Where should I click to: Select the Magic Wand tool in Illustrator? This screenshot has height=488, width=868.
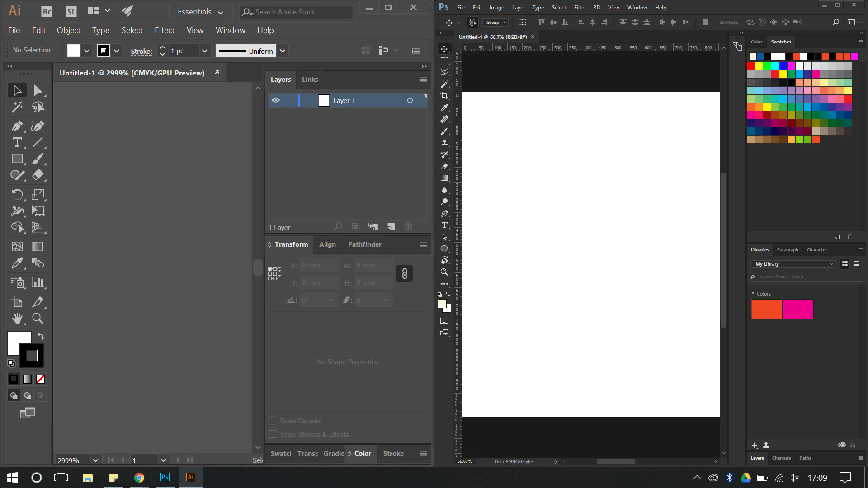[17, 107]
